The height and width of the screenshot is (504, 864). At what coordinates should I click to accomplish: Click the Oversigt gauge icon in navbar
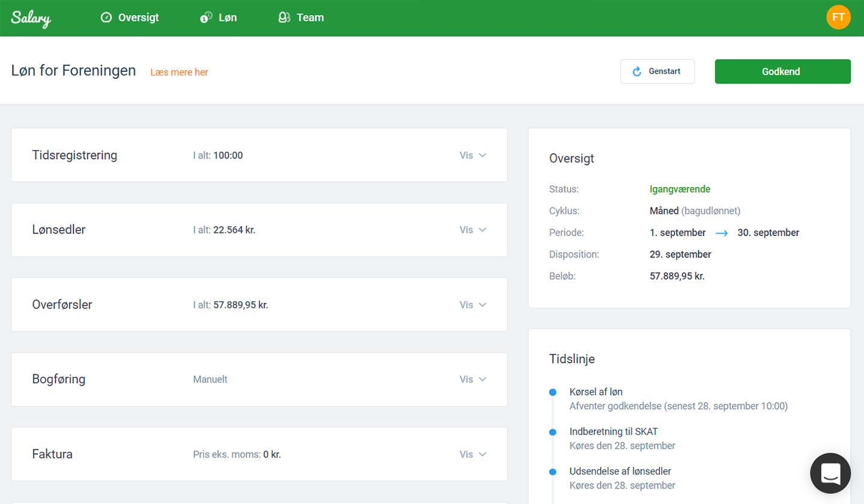click(x=106, y=18)
